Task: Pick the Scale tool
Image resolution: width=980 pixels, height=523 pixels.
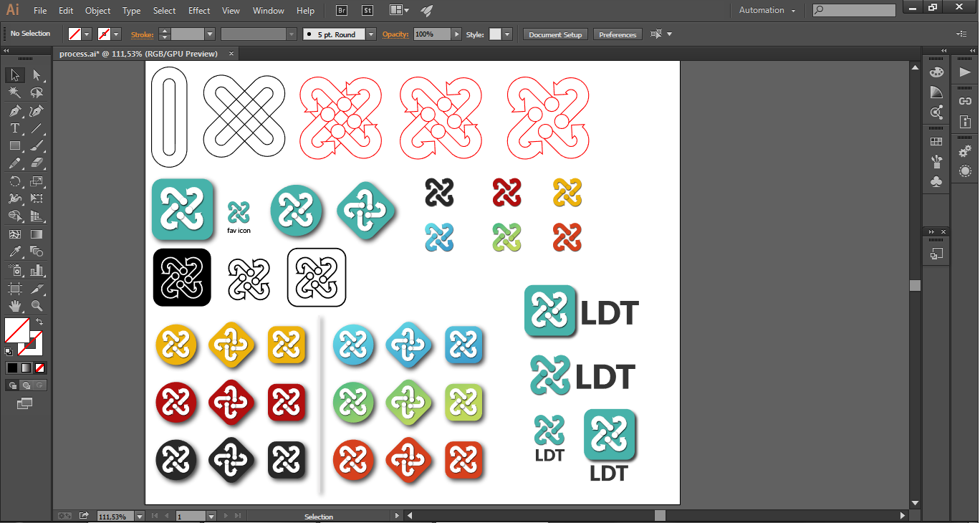Action: tap(37, 181)
